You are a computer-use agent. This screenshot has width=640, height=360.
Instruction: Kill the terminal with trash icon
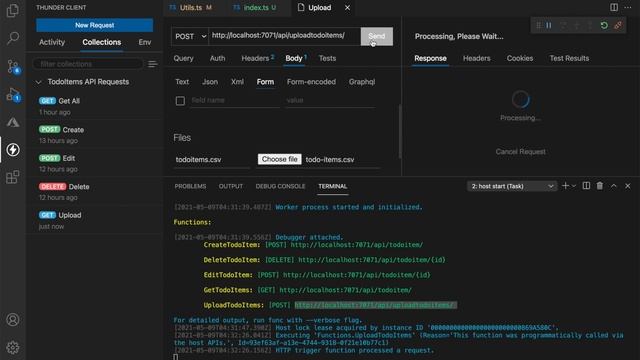(x=600, y=186)
